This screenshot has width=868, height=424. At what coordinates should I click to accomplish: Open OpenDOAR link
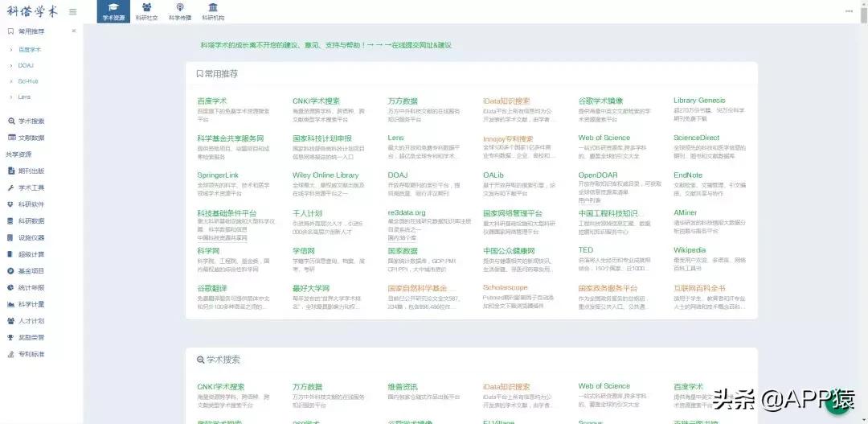tap(598, 175)
